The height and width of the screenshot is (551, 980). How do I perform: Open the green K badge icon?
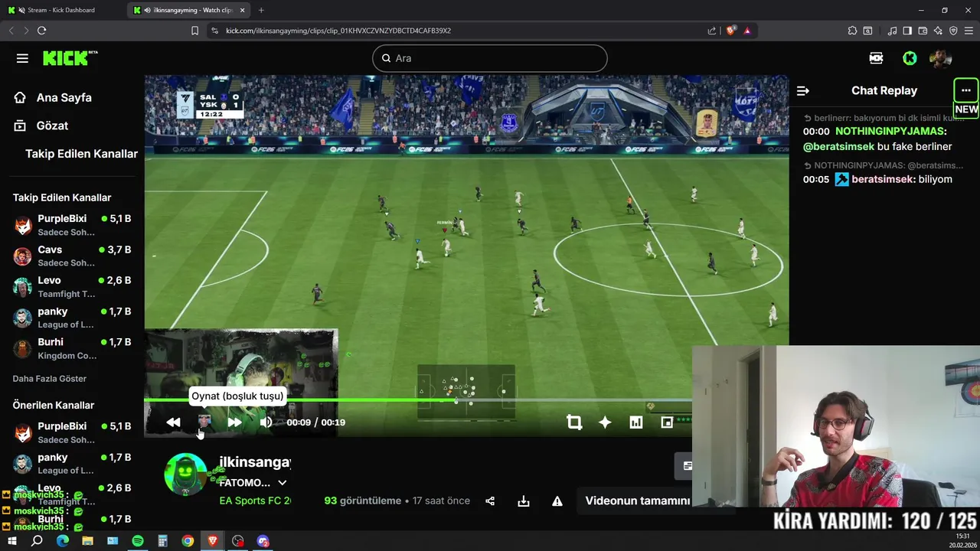(910, 58)
